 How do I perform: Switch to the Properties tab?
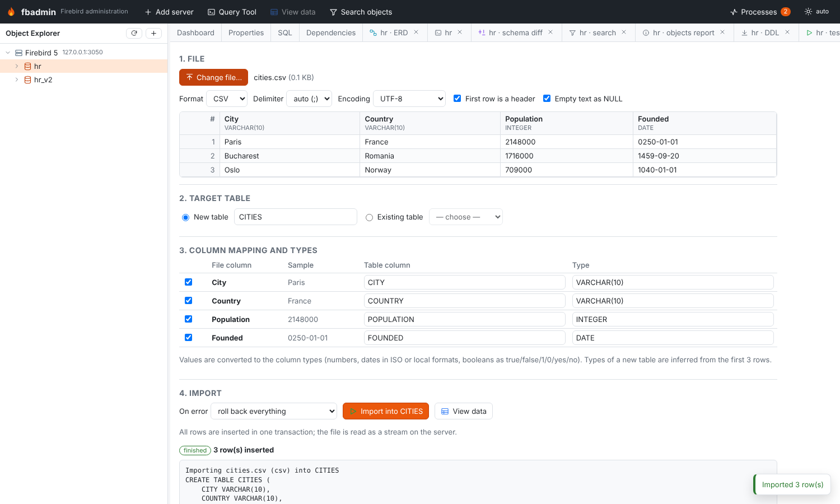pos(246,32)
